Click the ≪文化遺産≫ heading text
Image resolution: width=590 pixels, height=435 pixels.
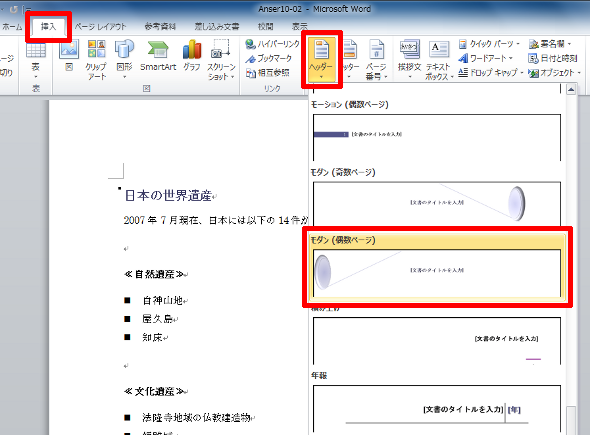coord(154,391)
